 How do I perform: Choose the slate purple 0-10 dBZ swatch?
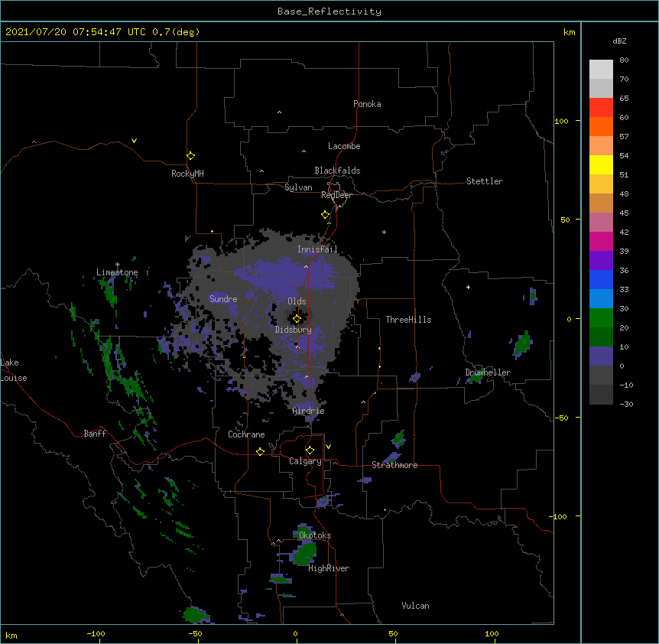601,356
